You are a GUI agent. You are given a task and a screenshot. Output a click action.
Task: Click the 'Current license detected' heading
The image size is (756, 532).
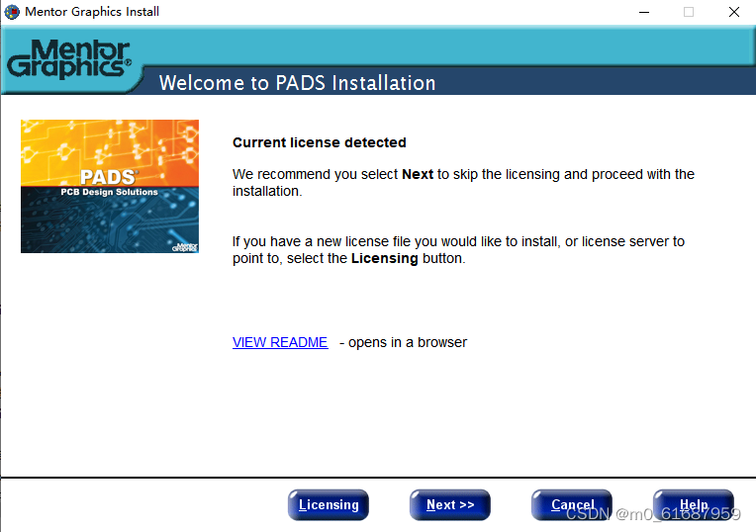tap(320, 142)
